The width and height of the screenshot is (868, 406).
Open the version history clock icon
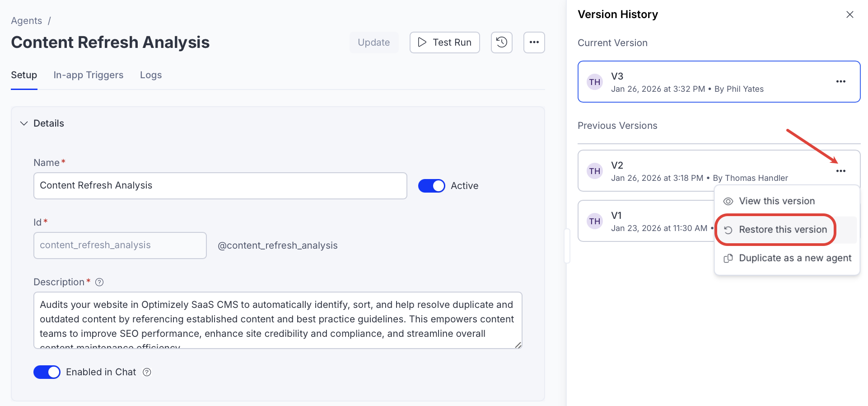(501, 42)
